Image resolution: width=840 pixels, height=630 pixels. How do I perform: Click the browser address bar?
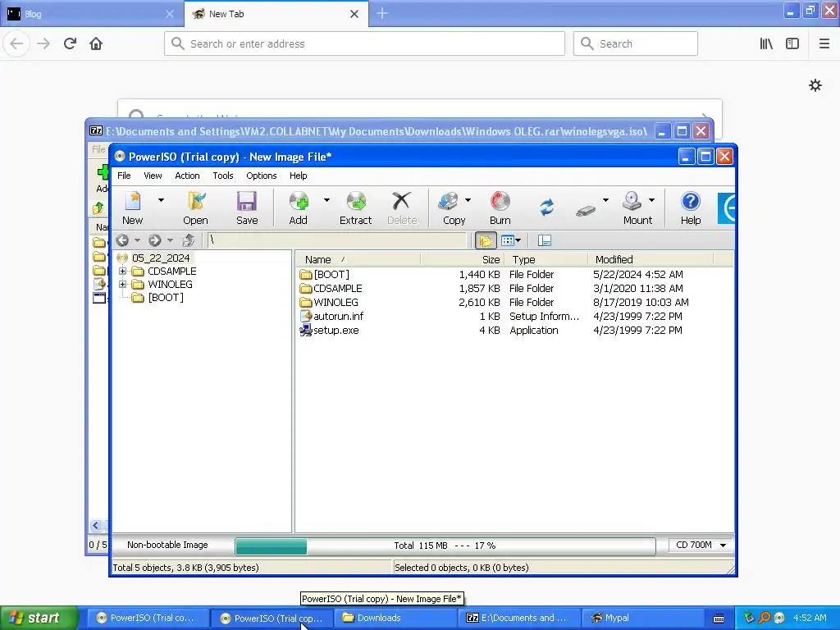pos(364,43)
